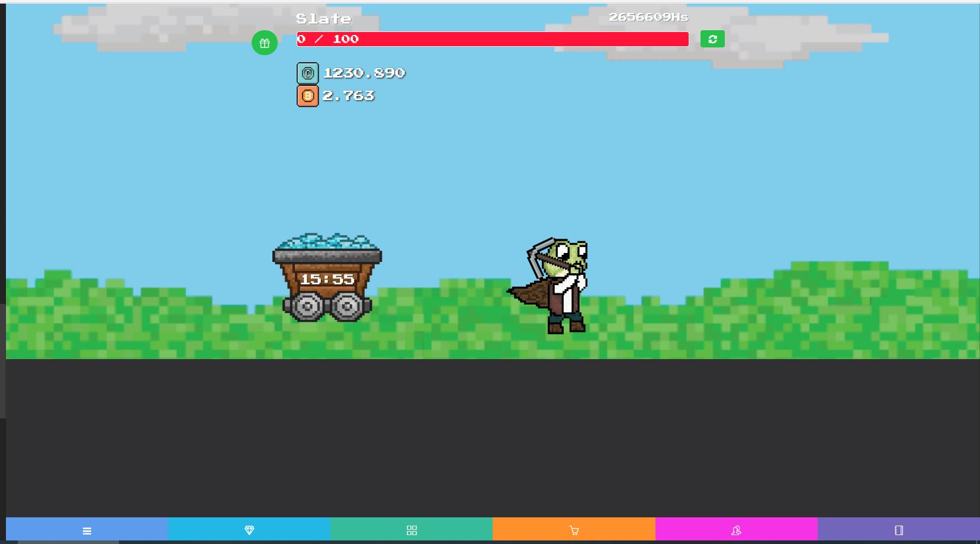Click the 0 / 100 health text
The image size is (980, 544).
click(327, 39)
